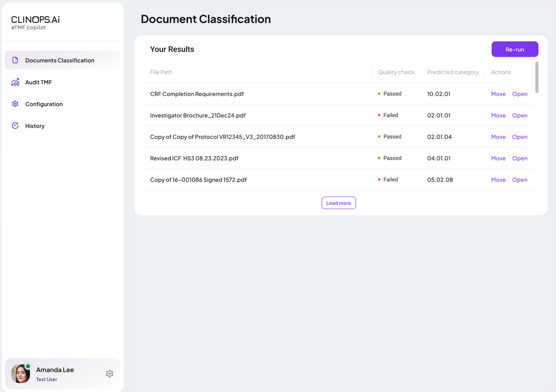Click the results table vertical scrollbar

pos(537,77)
